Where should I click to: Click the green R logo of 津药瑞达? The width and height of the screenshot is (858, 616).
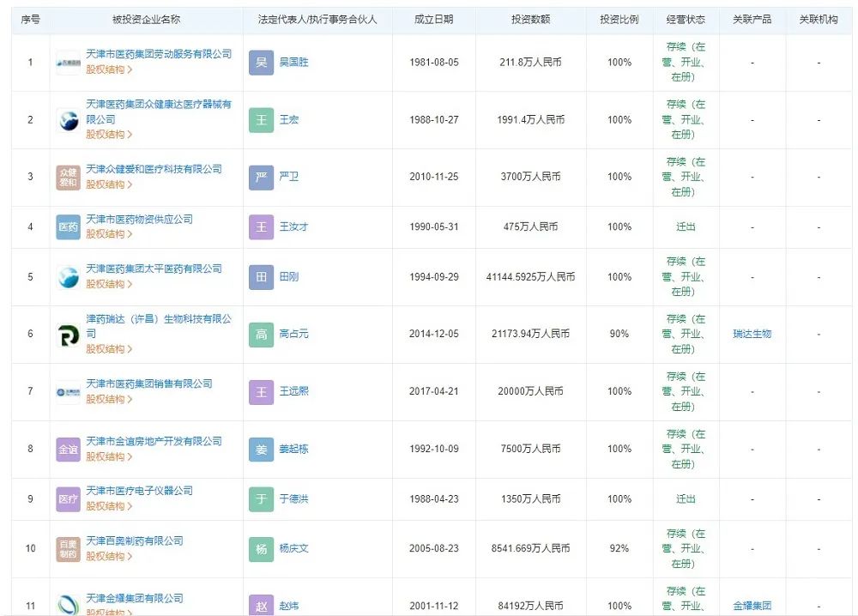68,335
